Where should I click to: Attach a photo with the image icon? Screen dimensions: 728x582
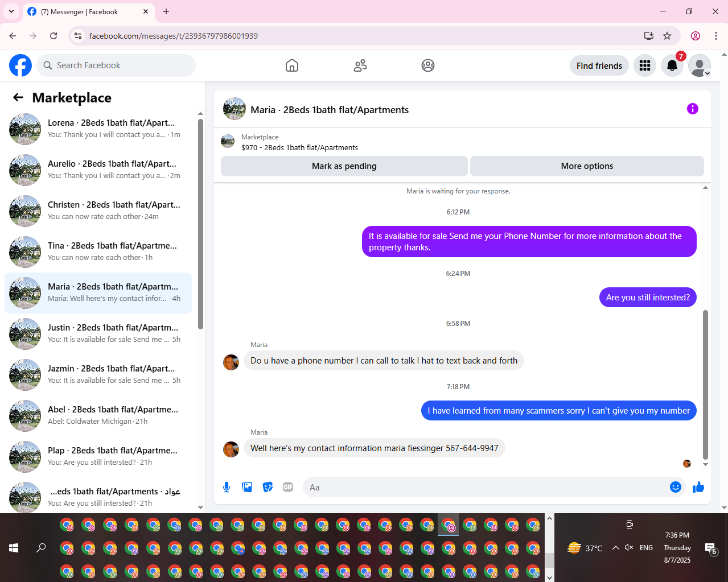coord(247,487)
